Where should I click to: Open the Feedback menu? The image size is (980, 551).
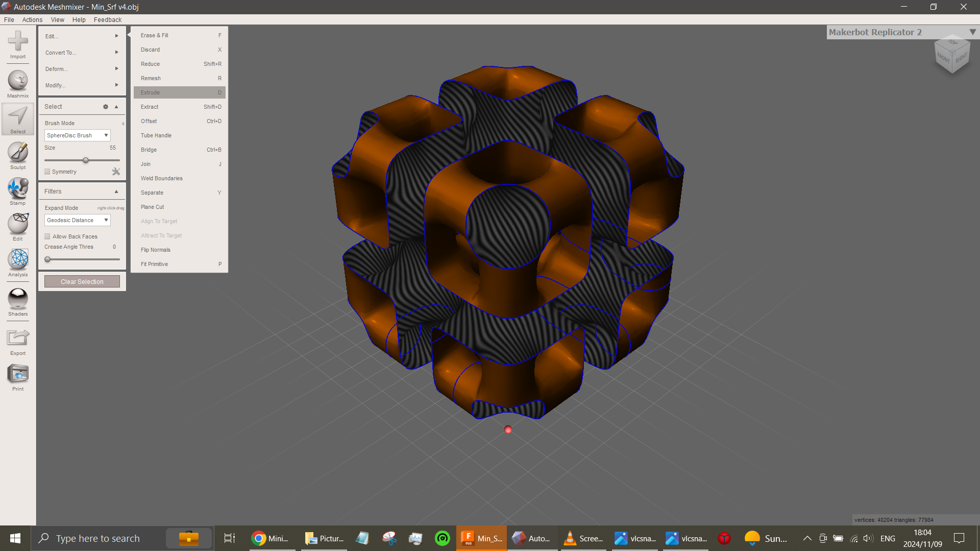(x=108, y=20)
